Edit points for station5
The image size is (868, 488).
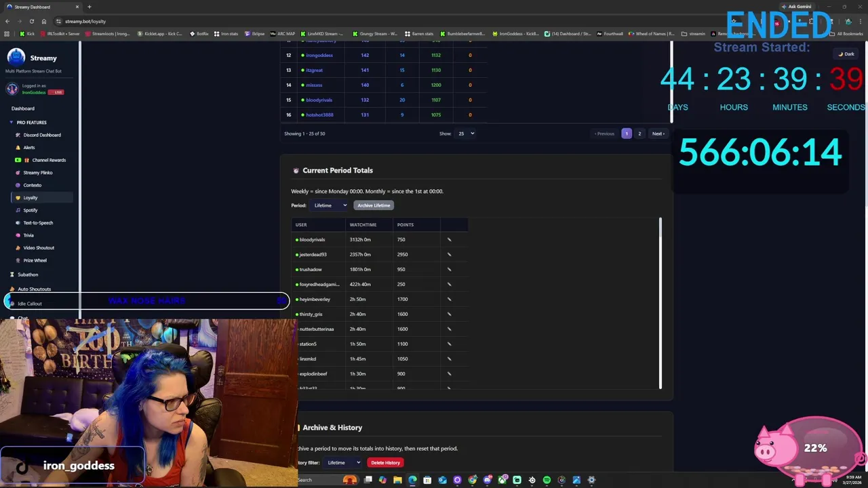coord(449,344)
